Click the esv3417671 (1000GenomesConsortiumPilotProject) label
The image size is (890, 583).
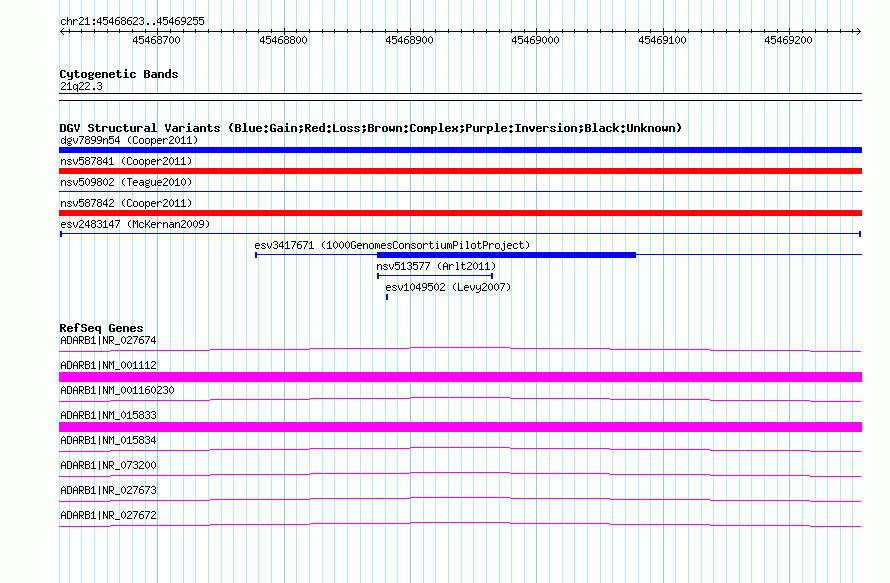coord(392,245)
